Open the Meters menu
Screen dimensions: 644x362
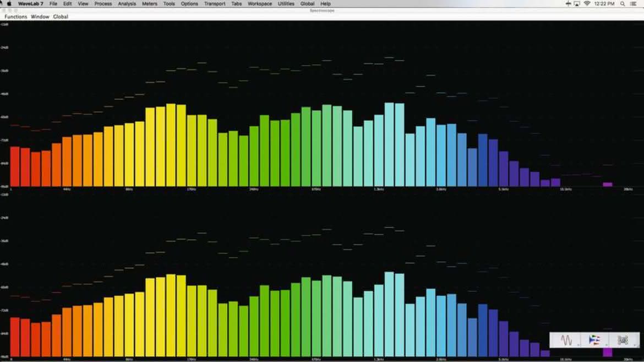pos(150,4)
